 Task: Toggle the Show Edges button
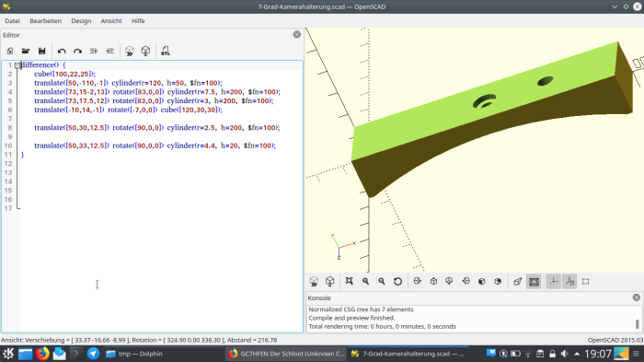(586, 281)
